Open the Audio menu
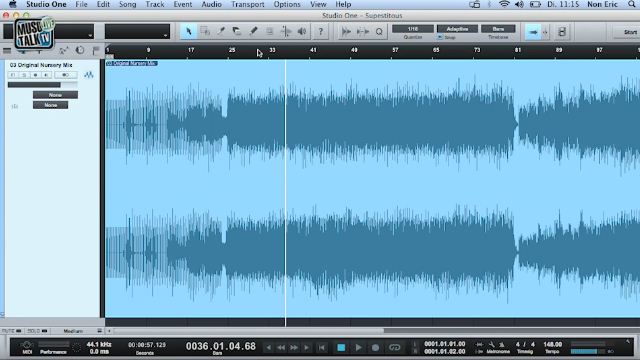This screenshot has height=360, width=640. [x=211, y=4]
